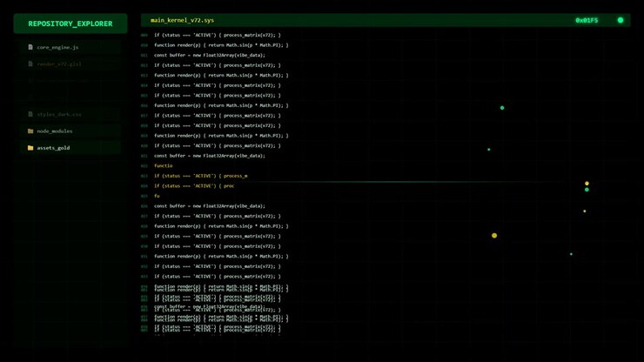Select the main_kernel_v72.sys tab
The height and width of the screenshot is (362, 644).
pos(182,20)
